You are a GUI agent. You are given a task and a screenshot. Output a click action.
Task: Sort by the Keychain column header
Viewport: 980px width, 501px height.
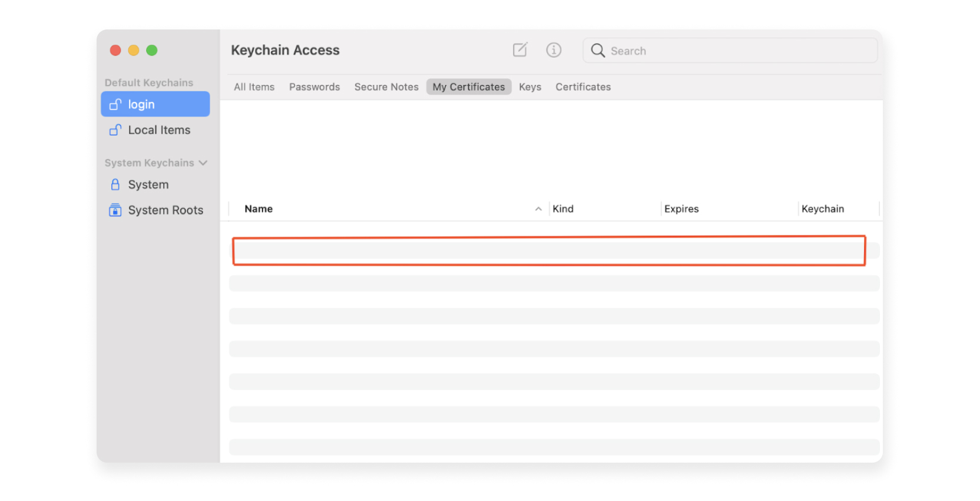point(823,209)
